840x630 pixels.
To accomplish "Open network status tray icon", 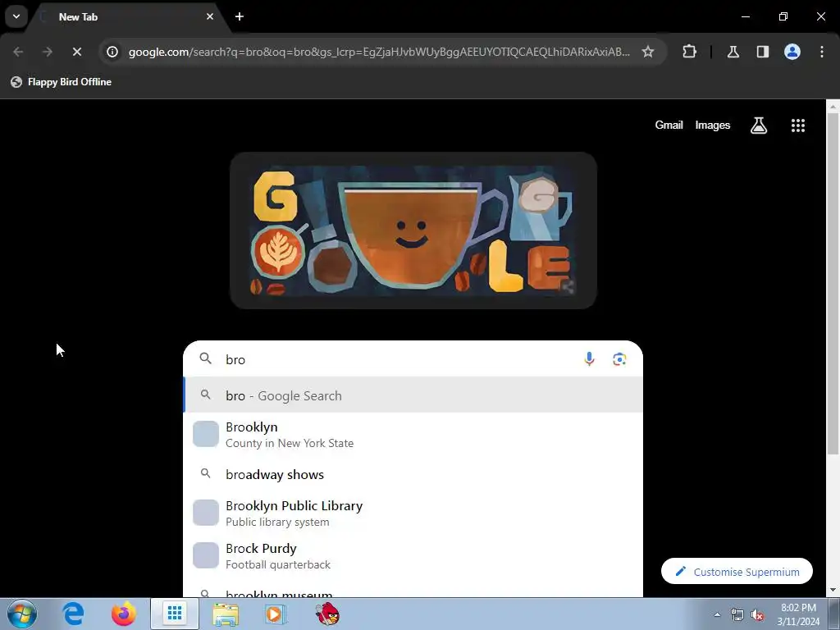I will [x=737, y=614].
